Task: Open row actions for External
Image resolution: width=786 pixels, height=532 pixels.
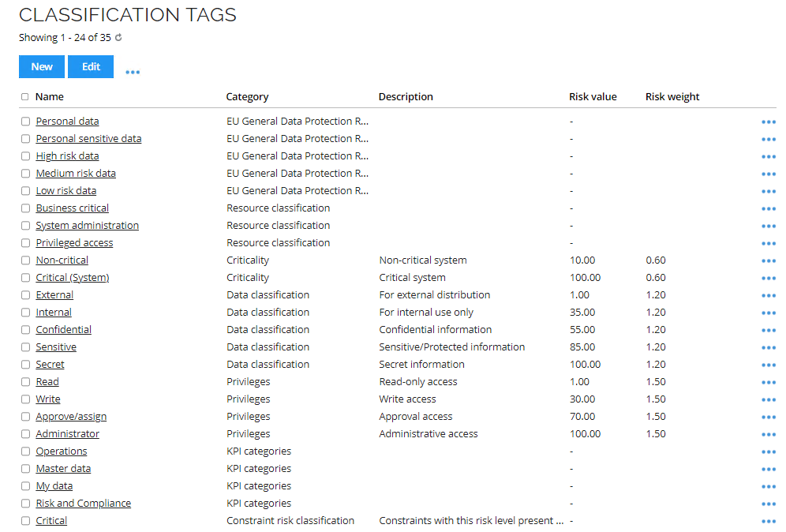Action: [768, 296]
